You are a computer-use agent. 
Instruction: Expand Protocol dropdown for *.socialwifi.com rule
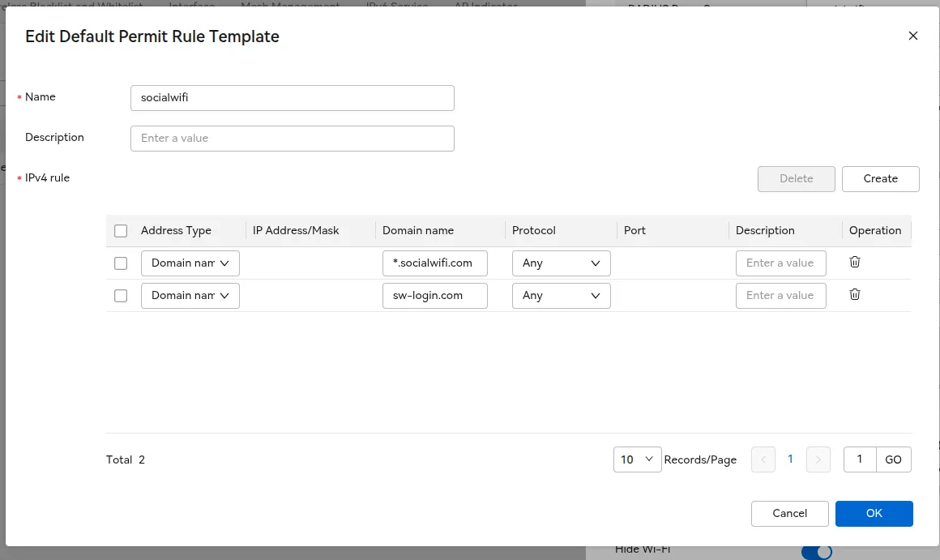(x=561, y=263)
